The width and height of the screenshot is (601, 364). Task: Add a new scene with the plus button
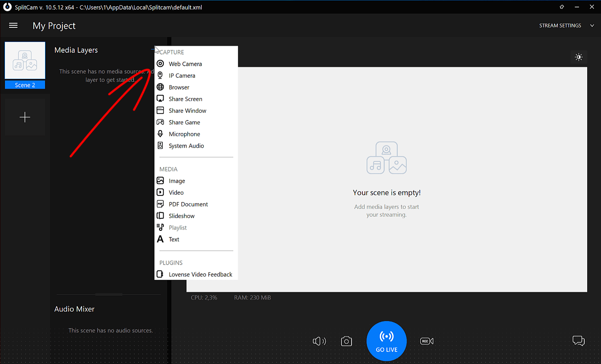(x=25, y=117)
